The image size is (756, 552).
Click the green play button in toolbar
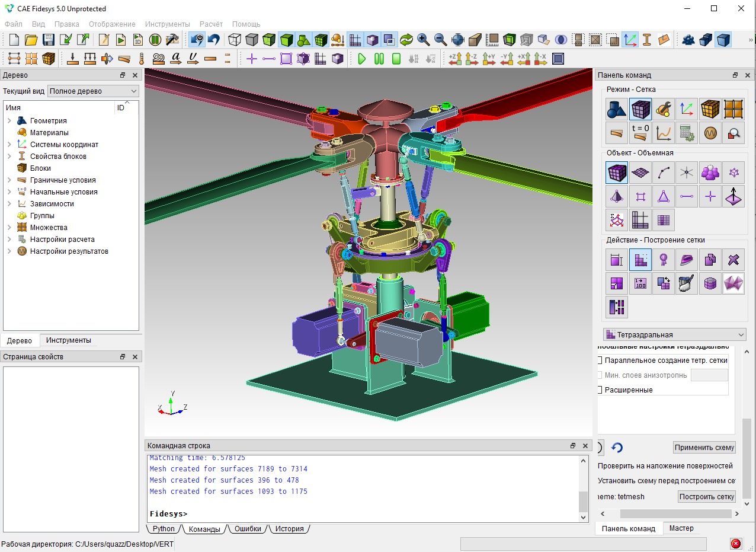(x=361, y=59)
